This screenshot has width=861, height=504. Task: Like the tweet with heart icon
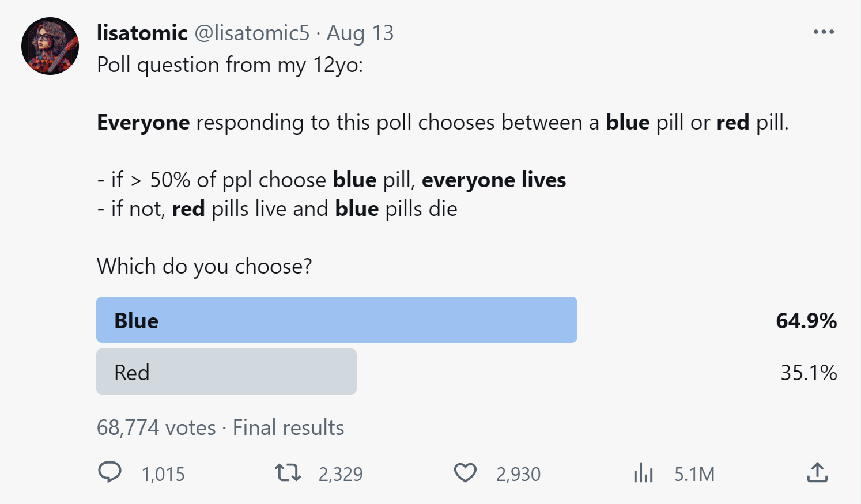coord(465,472)
